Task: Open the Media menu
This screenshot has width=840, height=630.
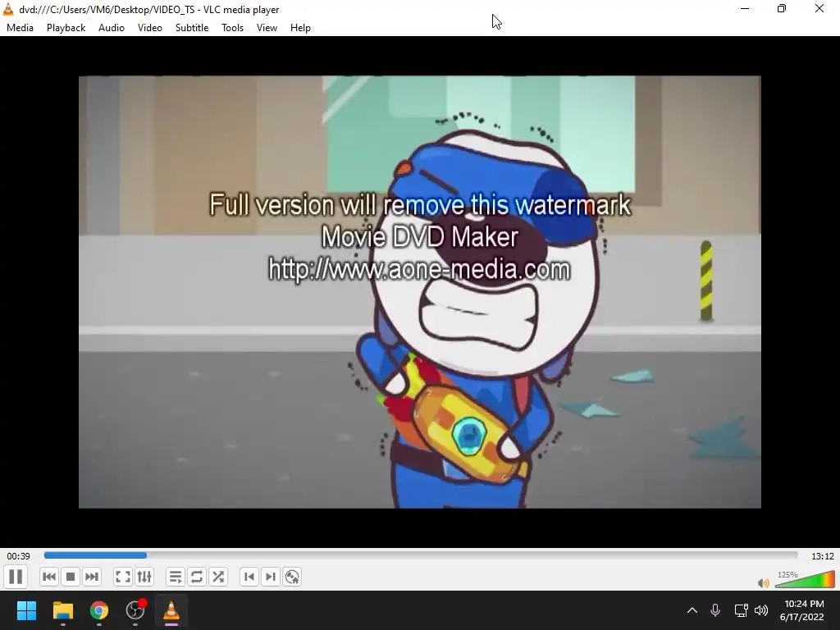Action: tap(20, 28)
